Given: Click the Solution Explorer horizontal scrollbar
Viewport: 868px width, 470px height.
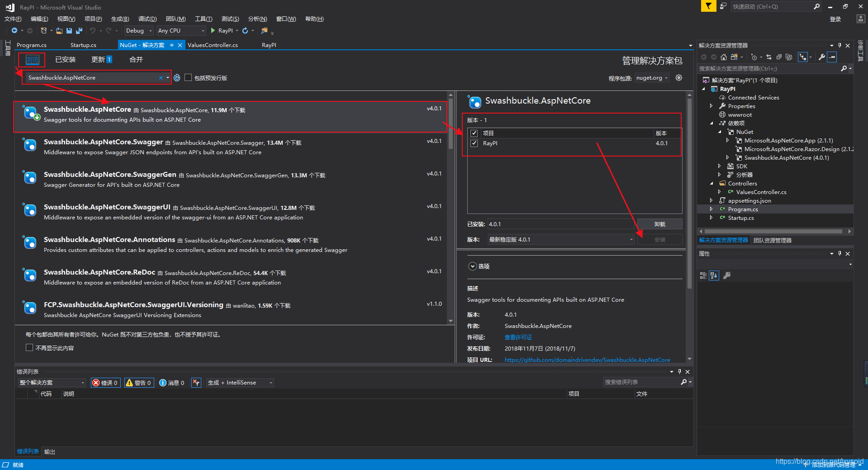Looking at the screenshot, I should 774,232.
